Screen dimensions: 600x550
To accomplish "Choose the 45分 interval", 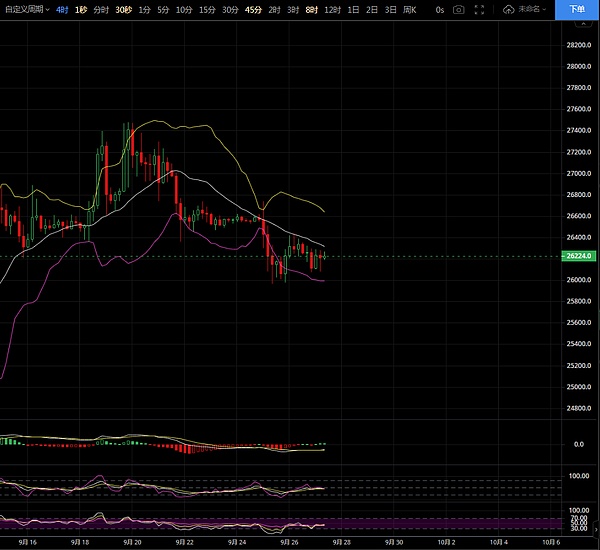I will tap(252, 9).
